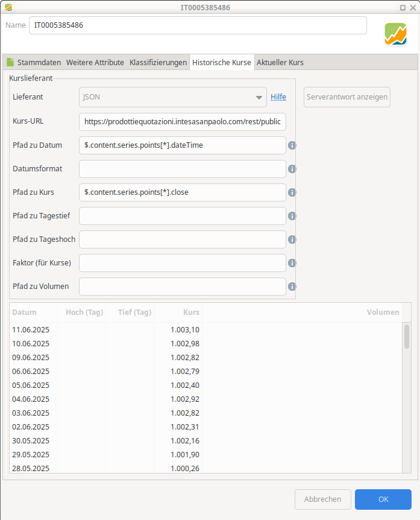Click info icon beside Datumsformat field
Viewport: 420px width, 520px height.
tap(292, 169)
